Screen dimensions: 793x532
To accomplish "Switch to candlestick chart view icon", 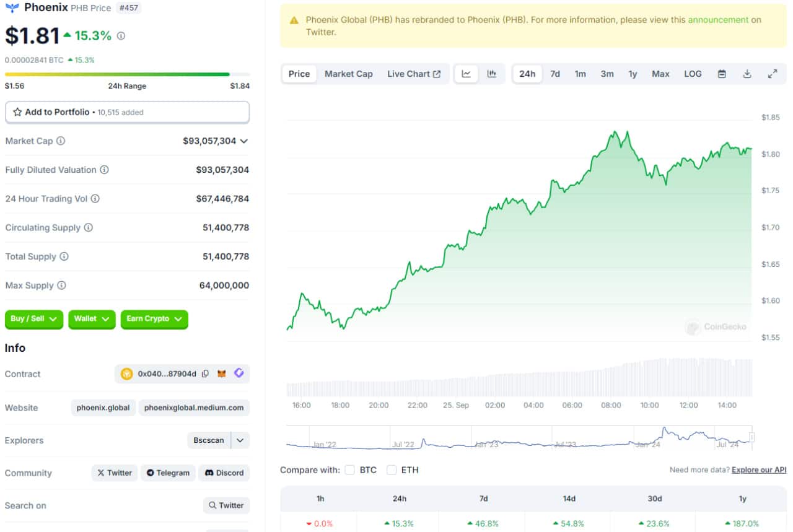I will tap(492, 74).
